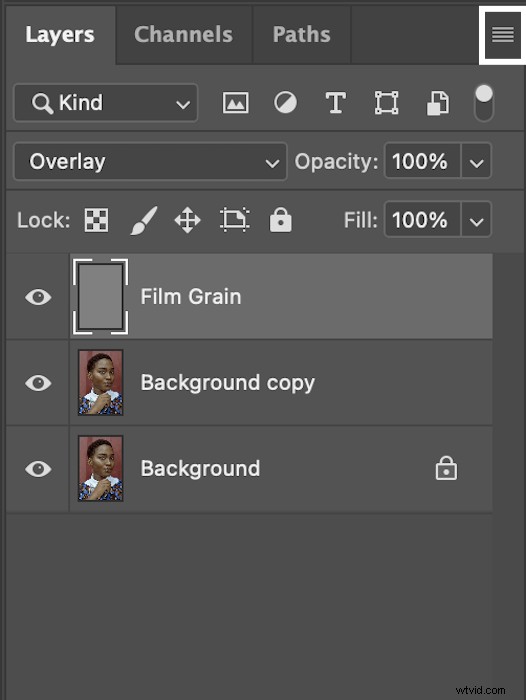The image size is (526, 700).
Task: Filter for shape layers icon
Action: [386, 103]
